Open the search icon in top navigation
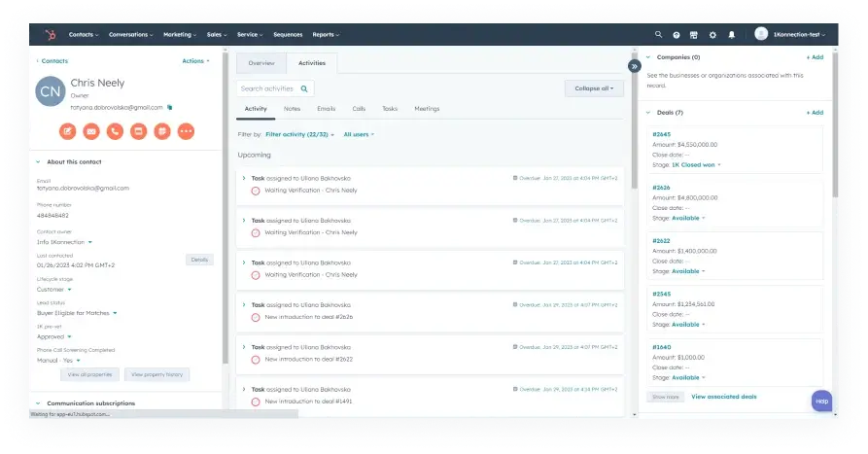The image size is (868, 454). tap(658, 34)
